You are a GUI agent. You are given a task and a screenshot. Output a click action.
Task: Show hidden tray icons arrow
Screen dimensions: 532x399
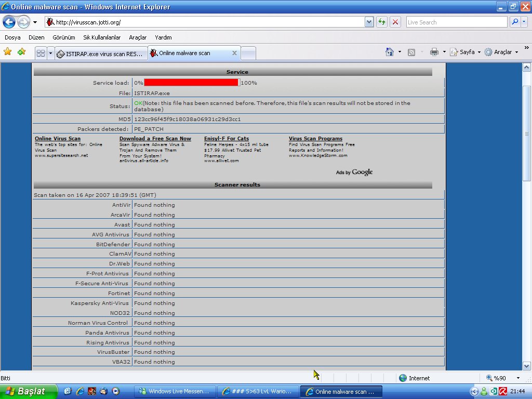coord(474,392)
